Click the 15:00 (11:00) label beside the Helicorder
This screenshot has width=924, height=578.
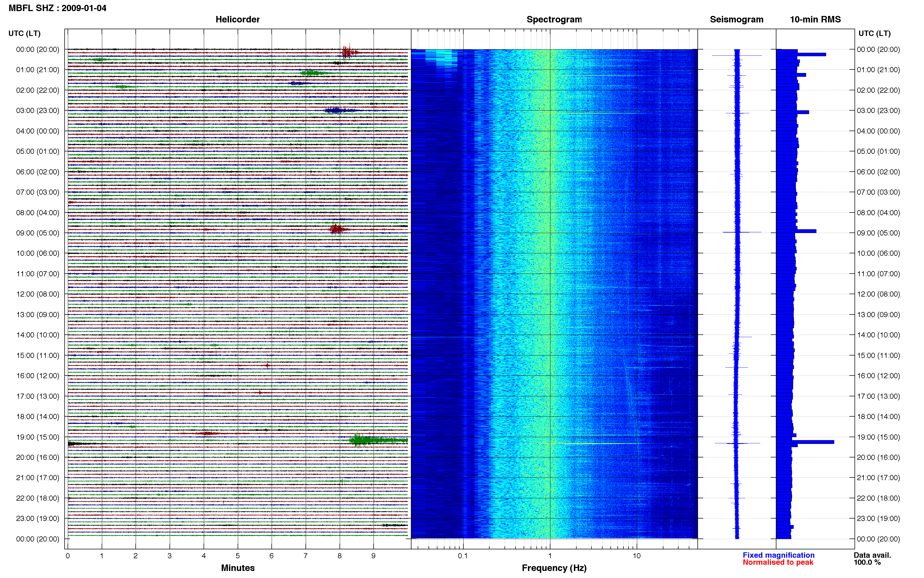[x=38, y=355]
